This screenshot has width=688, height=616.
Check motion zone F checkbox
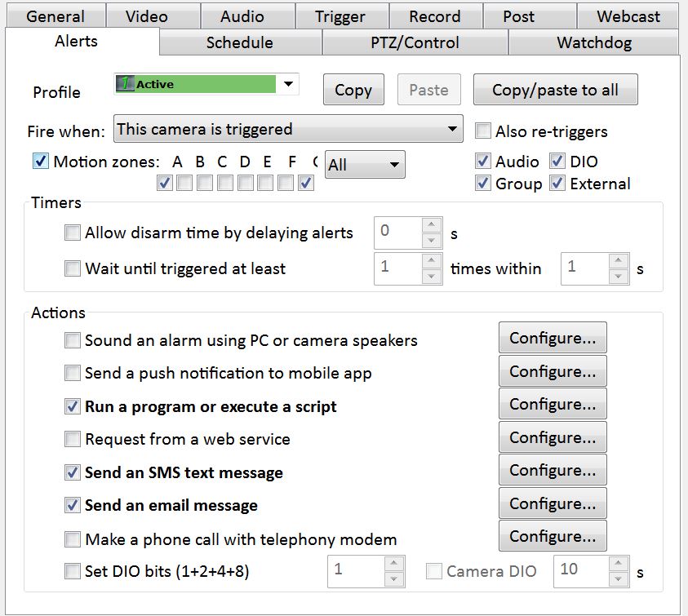(x=265, y=183)
